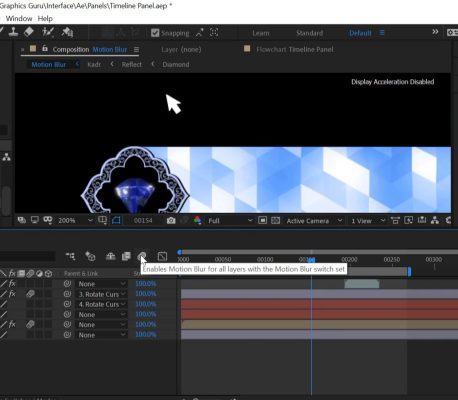Click the timeline search field
This screenshot has width=458, height=400.
click(x=28, y=256)
